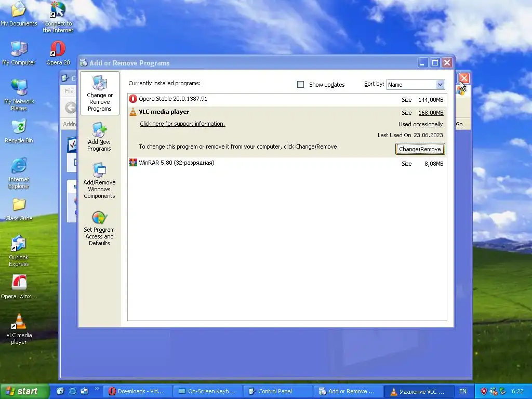Click the EN language indicator
Image resolution: width=532 pixels, height=399 pixels.
(463, 391)
